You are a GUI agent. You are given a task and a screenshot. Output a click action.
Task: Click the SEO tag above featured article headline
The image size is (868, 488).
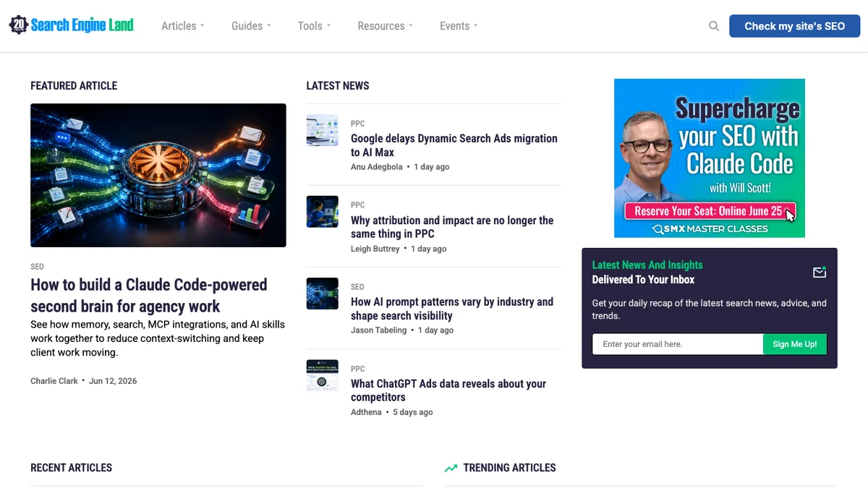37,267
